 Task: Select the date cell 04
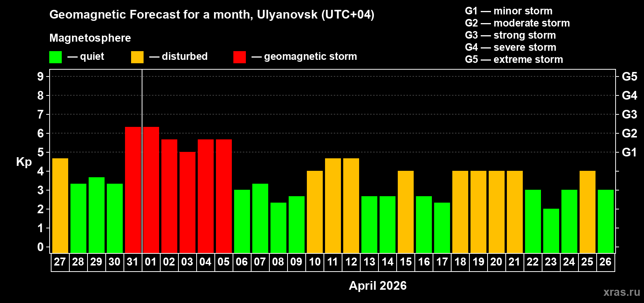coord(205,262)
